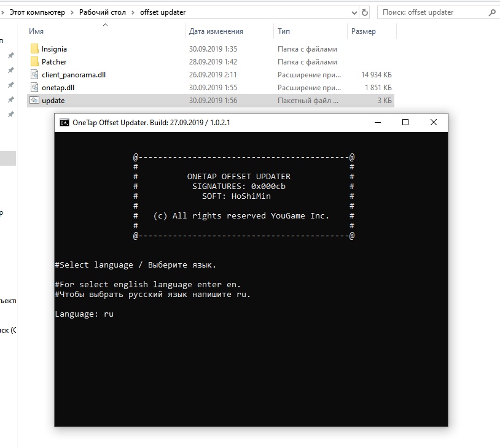Click the client_panorama.dll file icon
500x448 pixels.
[34, 74]
